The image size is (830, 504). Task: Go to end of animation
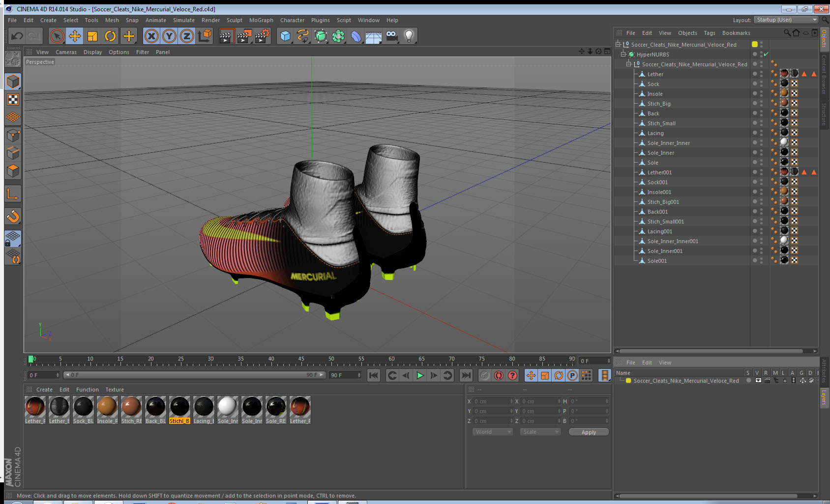[466, 375]
